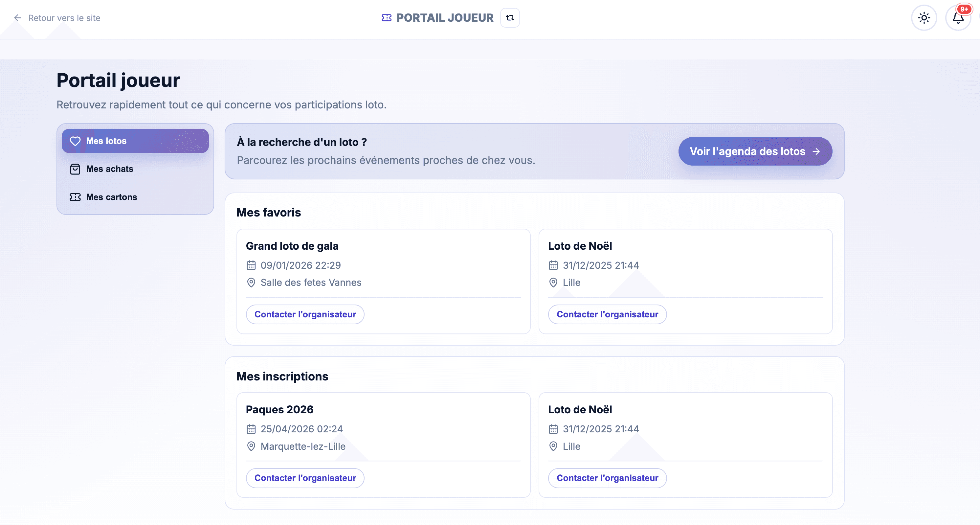Screen dimensions: 980x525
Task: Open the Mes achats section
Action: [x=110, y=169]
